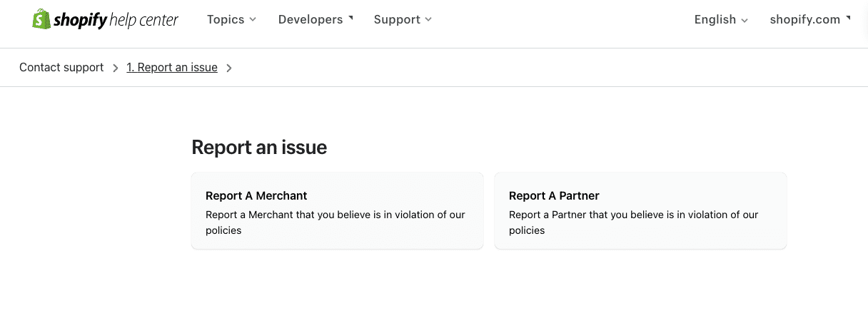
Task: Visit the shopify.com link in the header
Action: 810,20
